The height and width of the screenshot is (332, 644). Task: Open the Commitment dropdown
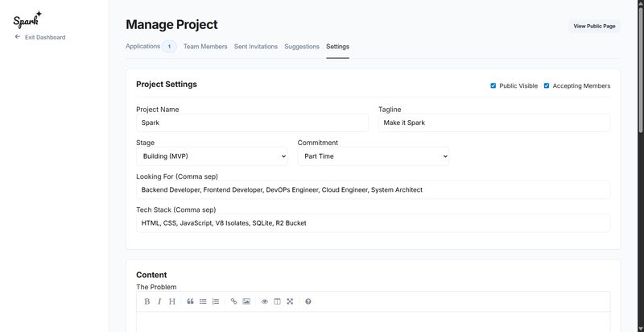click(x=373, y=156)
